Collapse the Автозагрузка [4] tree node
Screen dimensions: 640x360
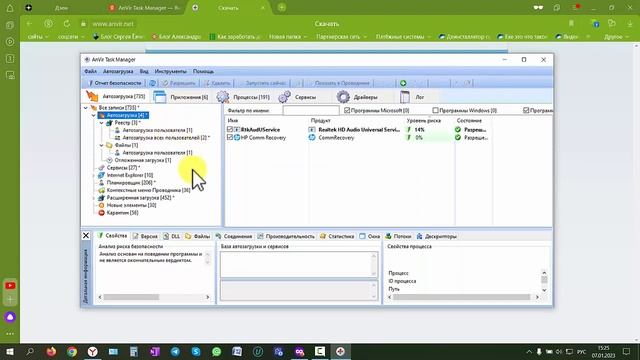[x=93, y=116]
